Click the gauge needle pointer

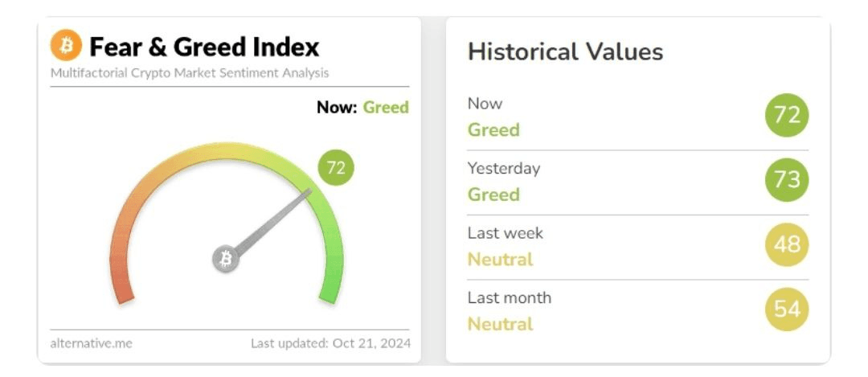coord(273,223)
